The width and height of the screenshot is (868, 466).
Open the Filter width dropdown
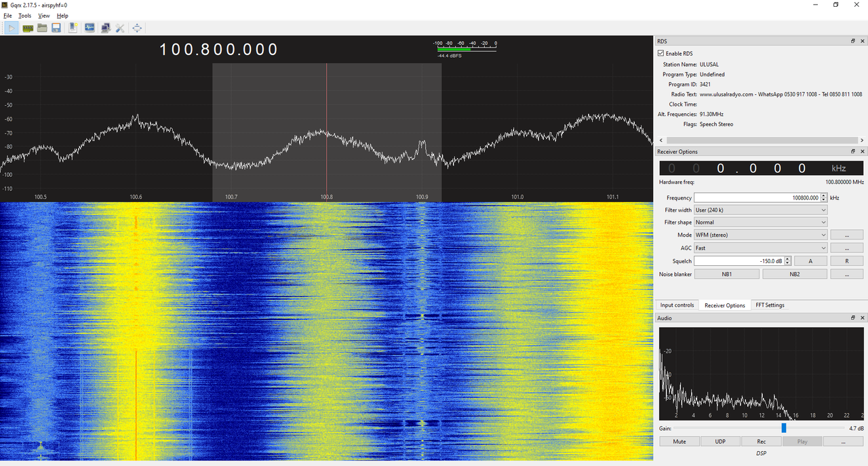(760, 210)
